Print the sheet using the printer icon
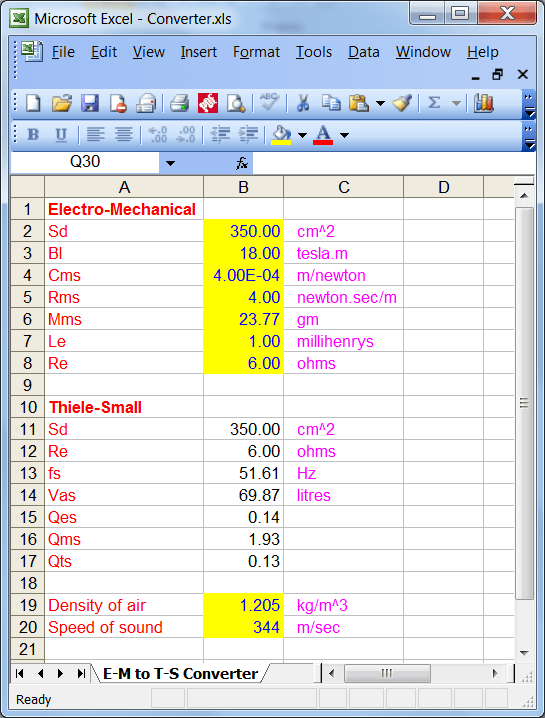The width and height of the screenshot is (545, 718). tap(179, 103)
